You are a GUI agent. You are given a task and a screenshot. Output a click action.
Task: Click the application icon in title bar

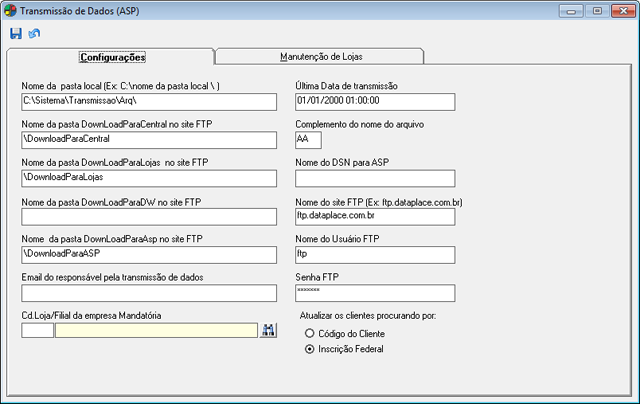(10, 10)
